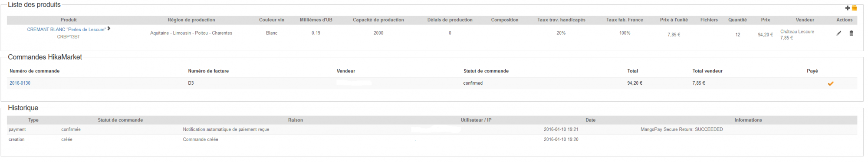This screenshot has width=868, height=162.
Task: Edit the product row with the pencil icon
Action: (839, 33)
